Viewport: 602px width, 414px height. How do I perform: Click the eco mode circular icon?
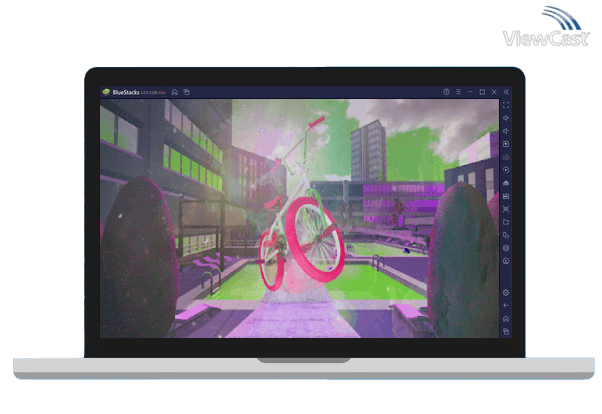[506, 261]
